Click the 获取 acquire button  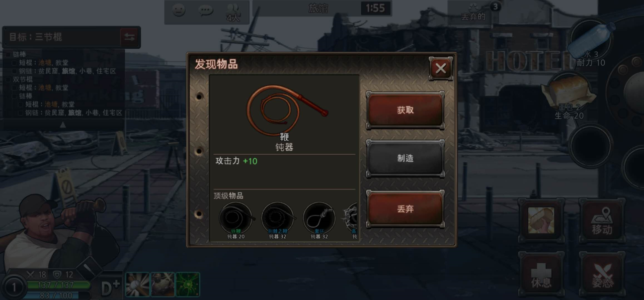(405, 110)
